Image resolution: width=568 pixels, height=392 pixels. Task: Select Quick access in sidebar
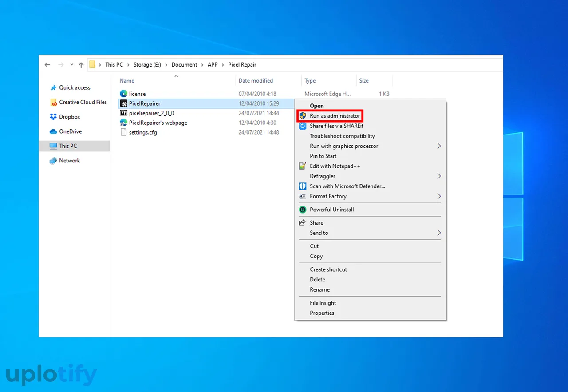pos(75,87)
